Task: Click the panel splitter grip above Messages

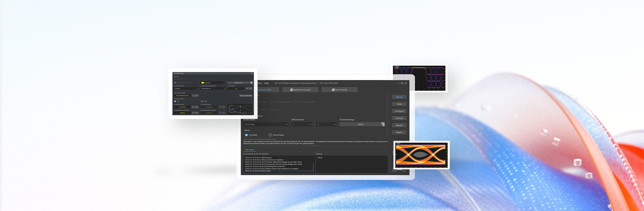Action: [x=315, y=146]
